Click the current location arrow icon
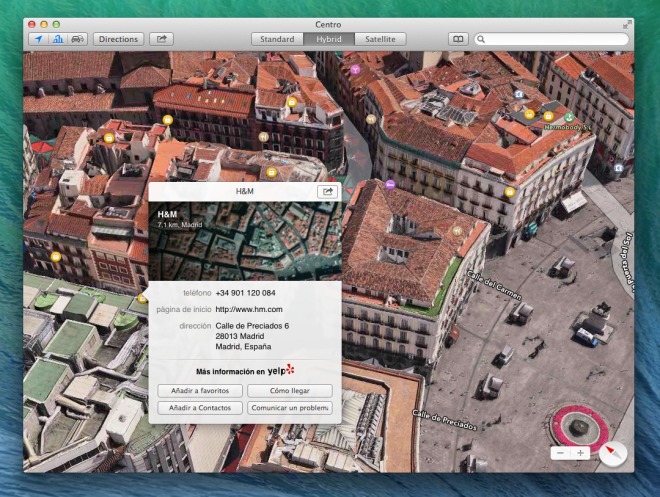 coord(38,39)
